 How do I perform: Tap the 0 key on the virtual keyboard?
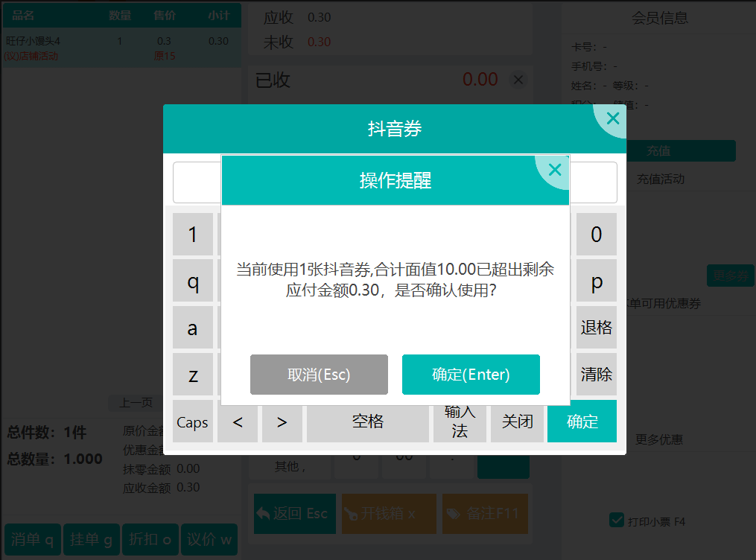click(597, 235)
